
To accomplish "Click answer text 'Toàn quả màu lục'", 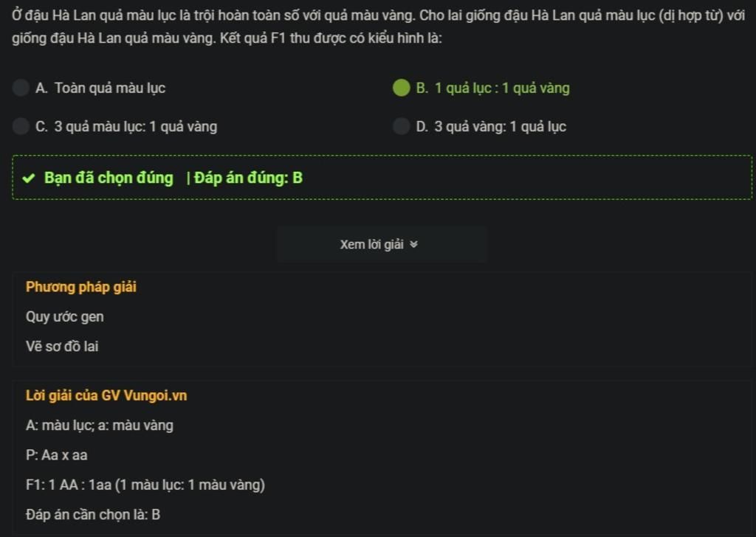I will click(109, 88).
